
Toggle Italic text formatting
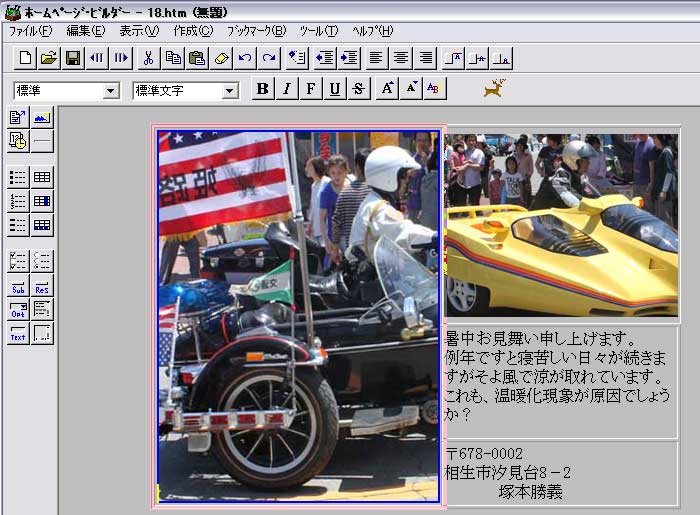tap(287, 89)
